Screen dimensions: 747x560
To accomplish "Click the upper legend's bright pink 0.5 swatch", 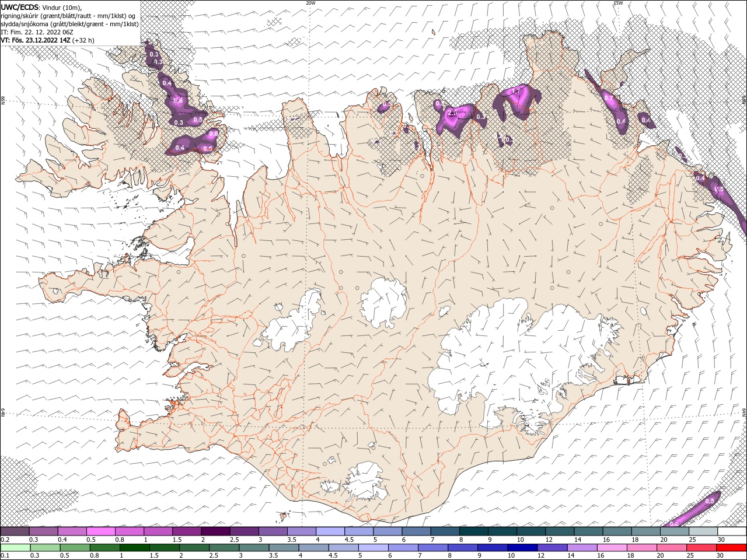I will 100,531.
